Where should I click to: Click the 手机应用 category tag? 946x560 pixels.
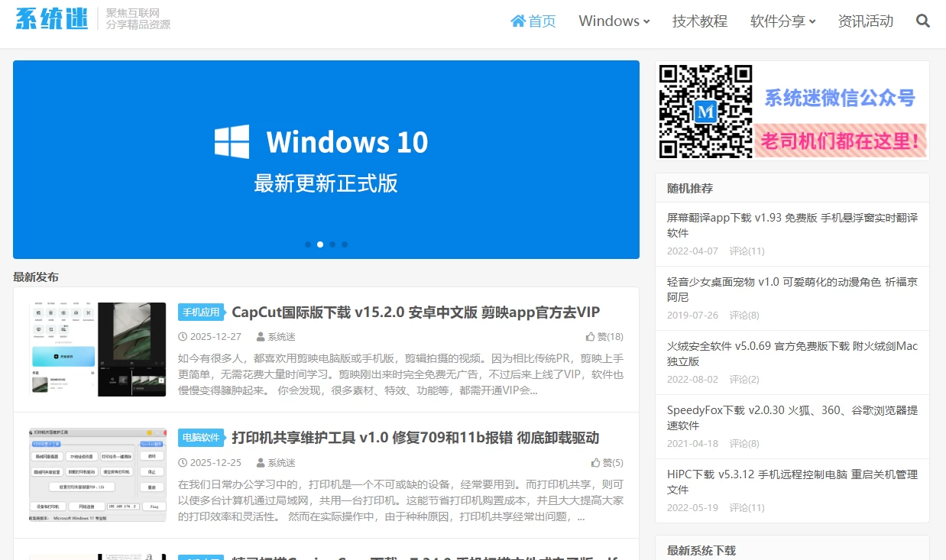tap(201, 312)
